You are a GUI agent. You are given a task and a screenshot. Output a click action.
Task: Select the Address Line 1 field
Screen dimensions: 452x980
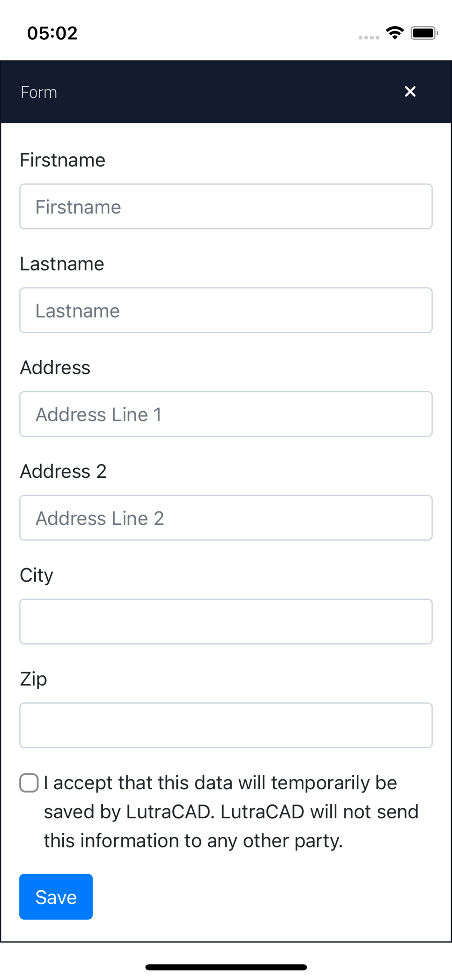pos(226,414)
